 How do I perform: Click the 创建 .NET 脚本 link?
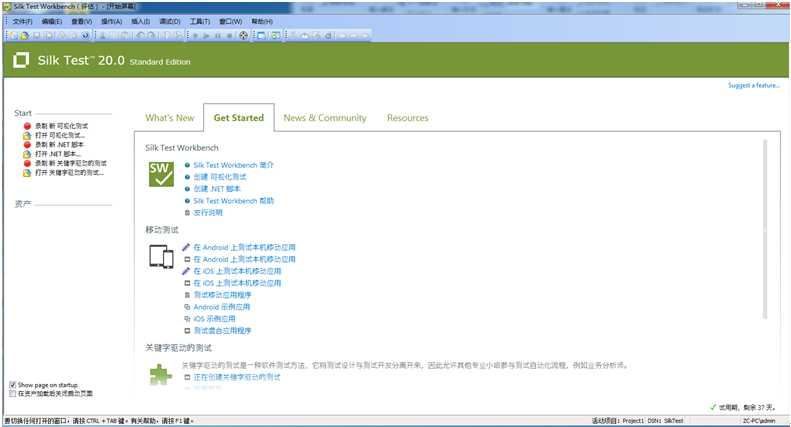coord(217,189)
